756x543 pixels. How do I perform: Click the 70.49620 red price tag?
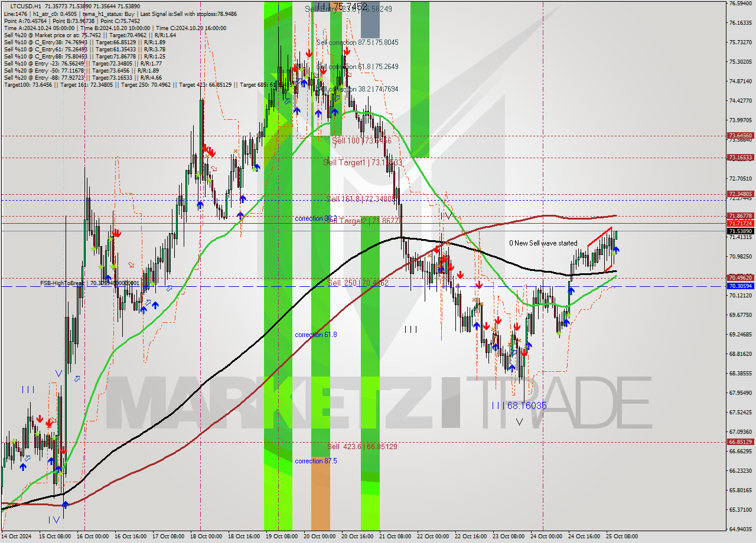click(741, 277)
